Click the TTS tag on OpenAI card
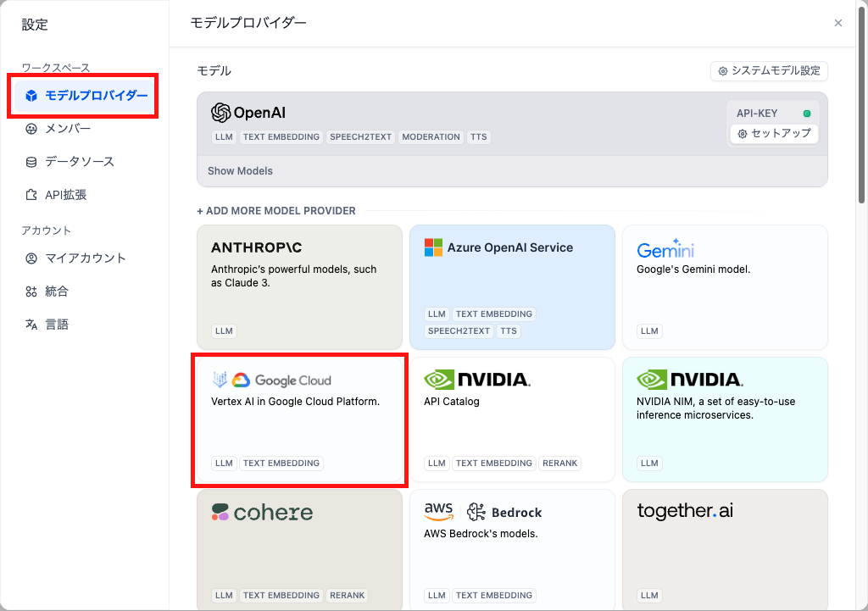This screenshot has height=611, width=868. (479, 136)
